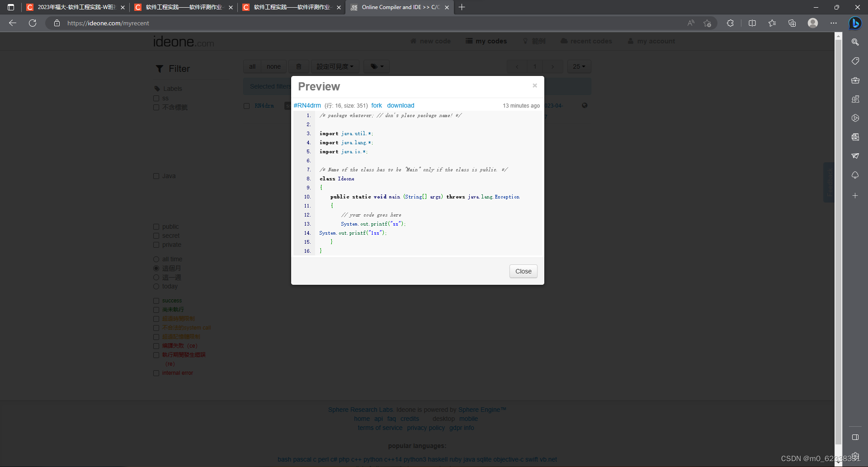Toggle split screen view icon
The width and height of the screenshot is (868, 467).
click(752, 23)
